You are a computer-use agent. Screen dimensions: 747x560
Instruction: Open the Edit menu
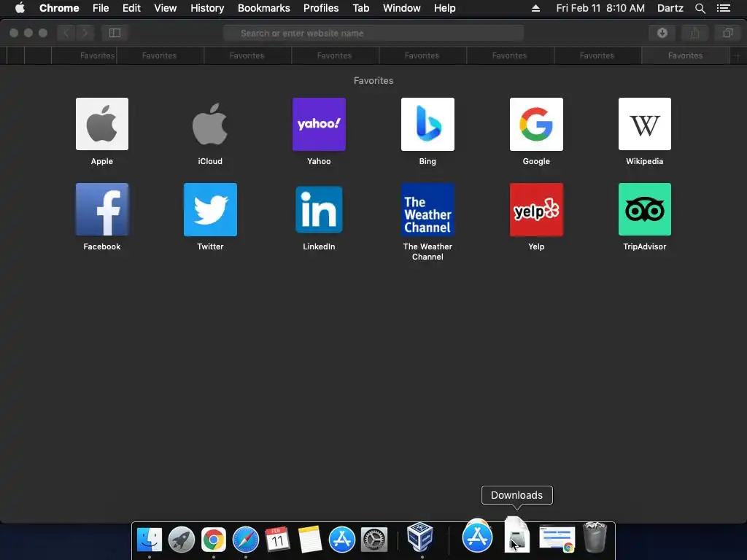(131, 8)
